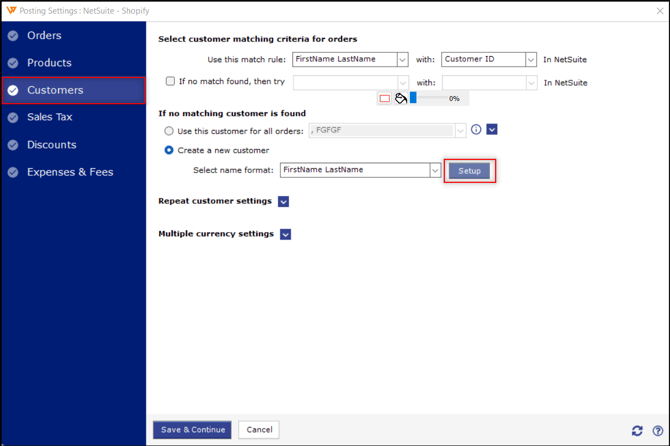Choose 'Create a new customer' radio option
Viewport: 670px width, 446px height.
pos(169,150)
